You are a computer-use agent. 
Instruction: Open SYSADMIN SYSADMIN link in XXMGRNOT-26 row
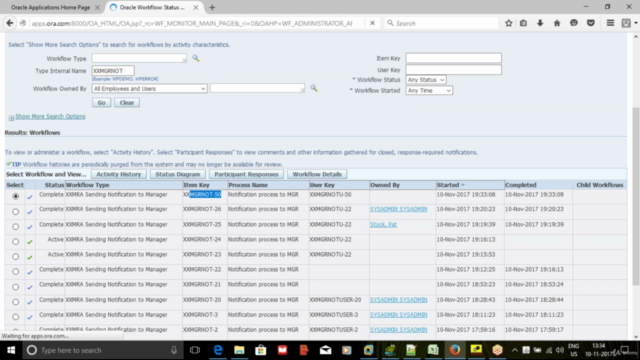(398, 209)
